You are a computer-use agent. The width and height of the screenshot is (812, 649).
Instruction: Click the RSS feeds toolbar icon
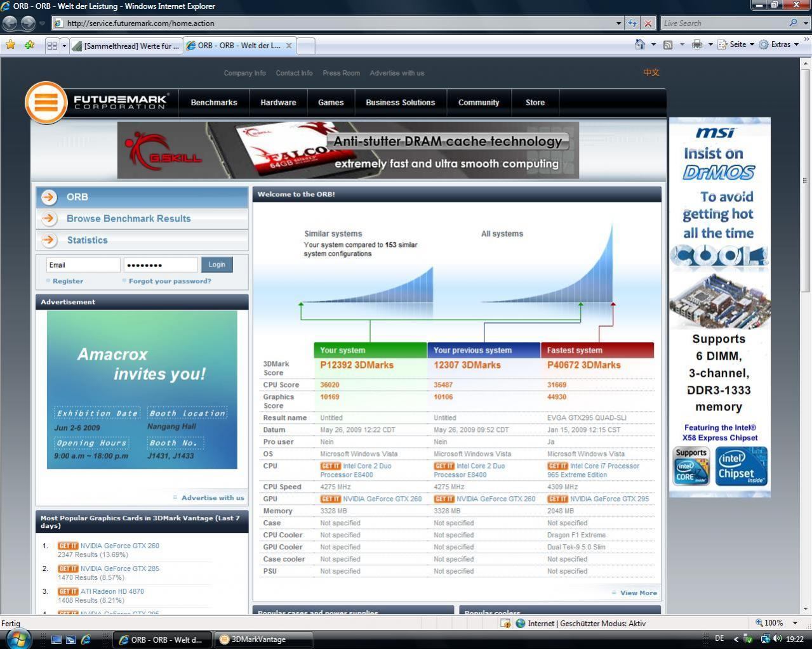668,44
